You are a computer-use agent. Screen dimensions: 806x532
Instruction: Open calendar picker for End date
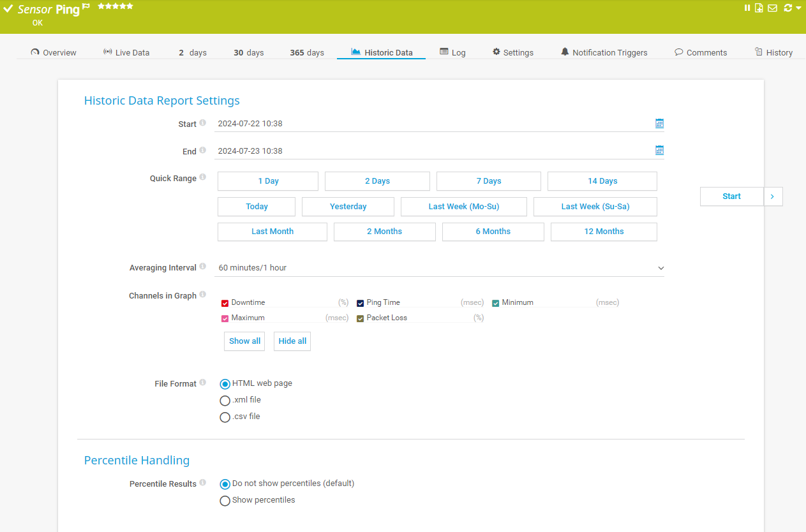tap(659, 151)
